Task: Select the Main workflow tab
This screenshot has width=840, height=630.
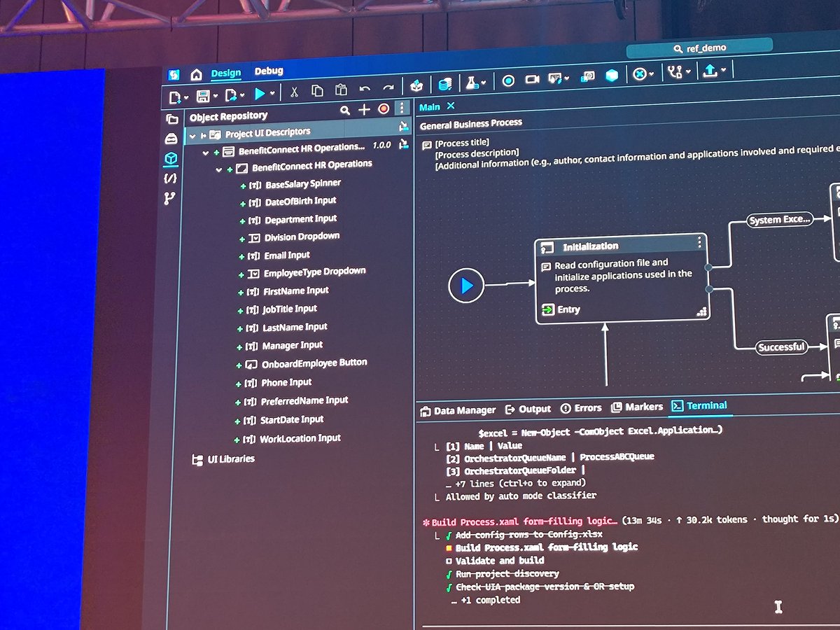Action: coord(430,107)
